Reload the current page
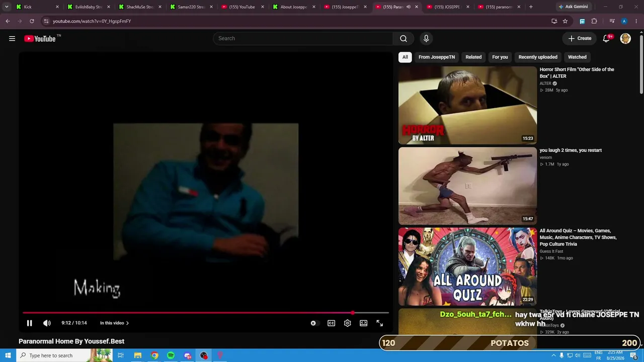644x362 pixels. [32, 21]
